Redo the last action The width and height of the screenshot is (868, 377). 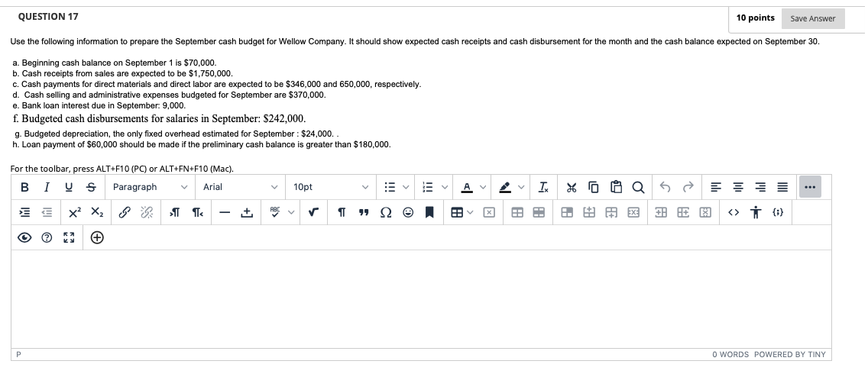[688, 188]
